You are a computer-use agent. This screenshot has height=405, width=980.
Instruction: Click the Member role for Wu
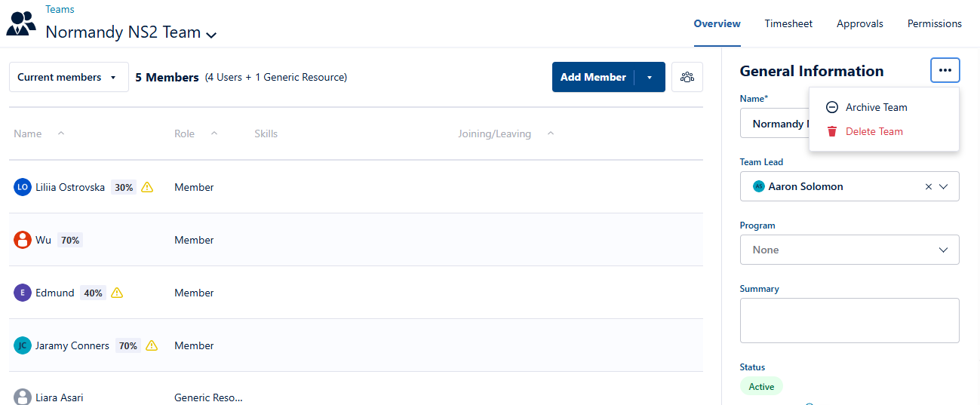[194, 240]
